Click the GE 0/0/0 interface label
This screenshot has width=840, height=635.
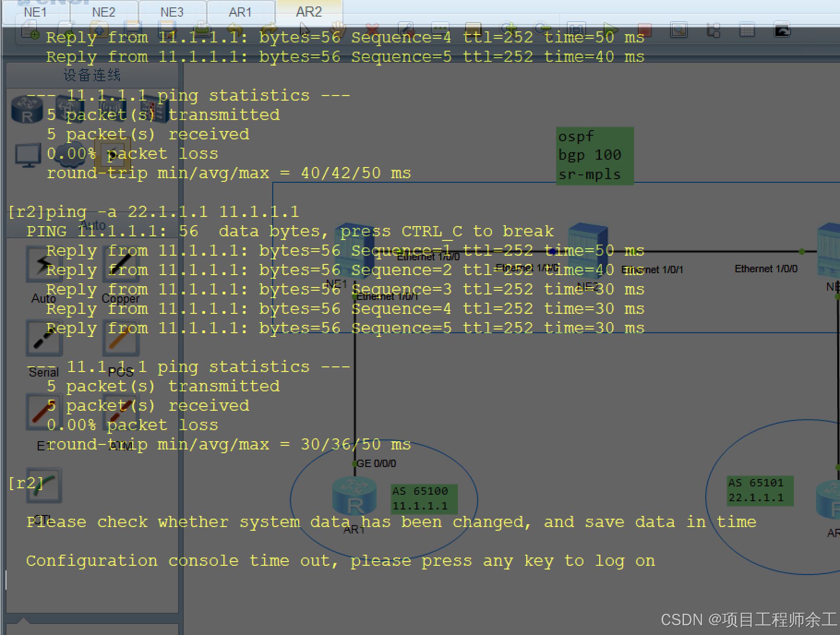[376, 463]
